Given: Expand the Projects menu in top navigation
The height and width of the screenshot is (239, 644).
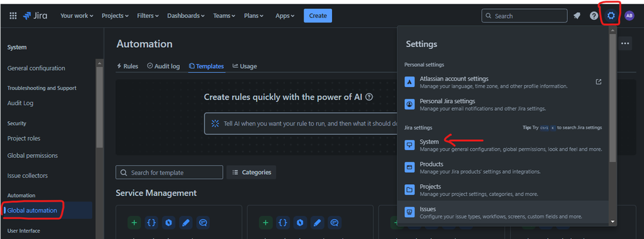Looking at the screenshot, I should click(115, 15).
